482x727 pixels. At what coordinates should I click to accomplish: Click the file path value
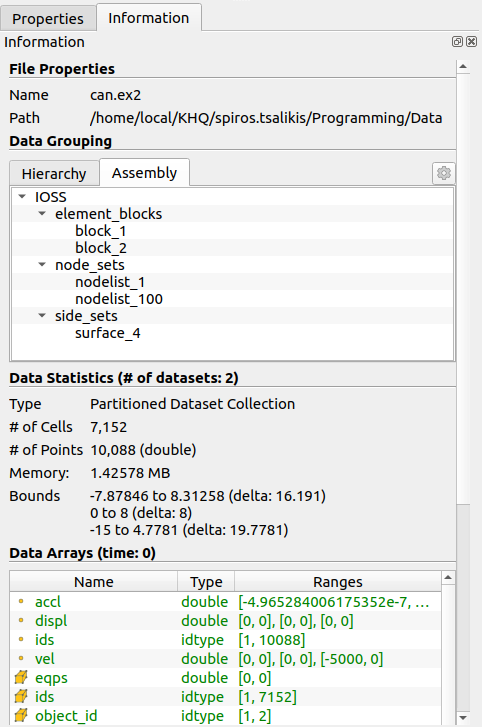pyautogui.click(x=266, y=118)
